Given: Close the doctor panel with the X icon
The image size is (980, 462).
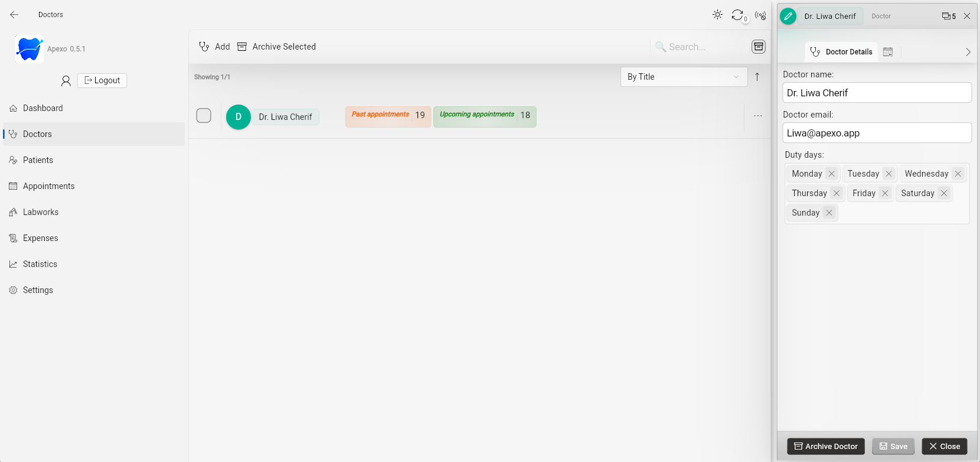Looking at the screenshot, I should pos(967,17).
